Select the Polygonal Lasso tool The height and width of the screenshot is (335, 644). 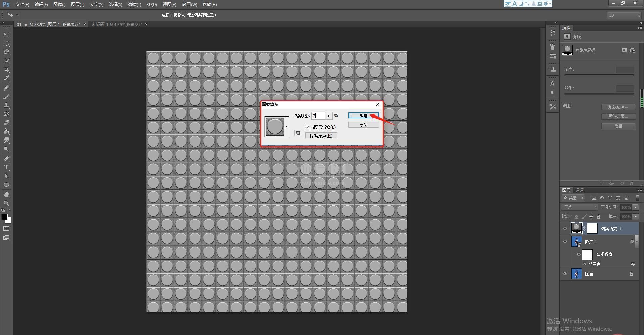(x=6, y=52)
